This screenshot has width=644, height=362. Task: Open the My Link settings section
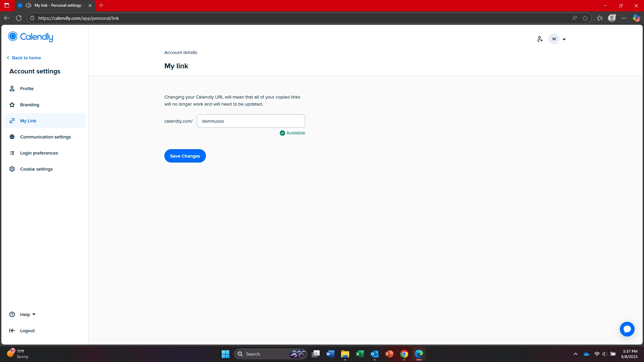pyautogui.click(x=28, y=121)
